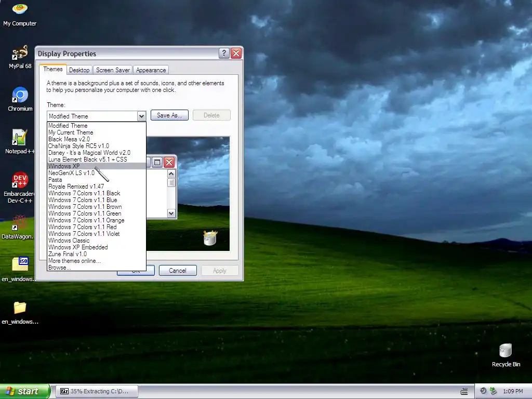
Task: Click the keyboard icon in the taskbar
Action: coord(464,392)
